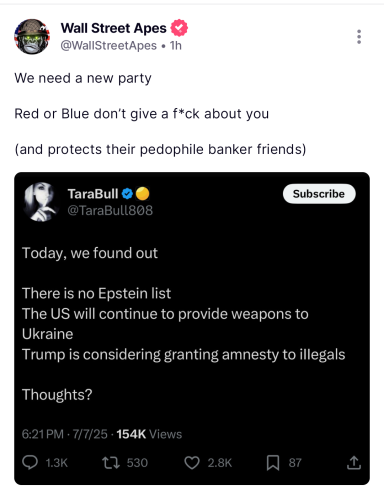Click the TaraBull display name

click(93, 194)
